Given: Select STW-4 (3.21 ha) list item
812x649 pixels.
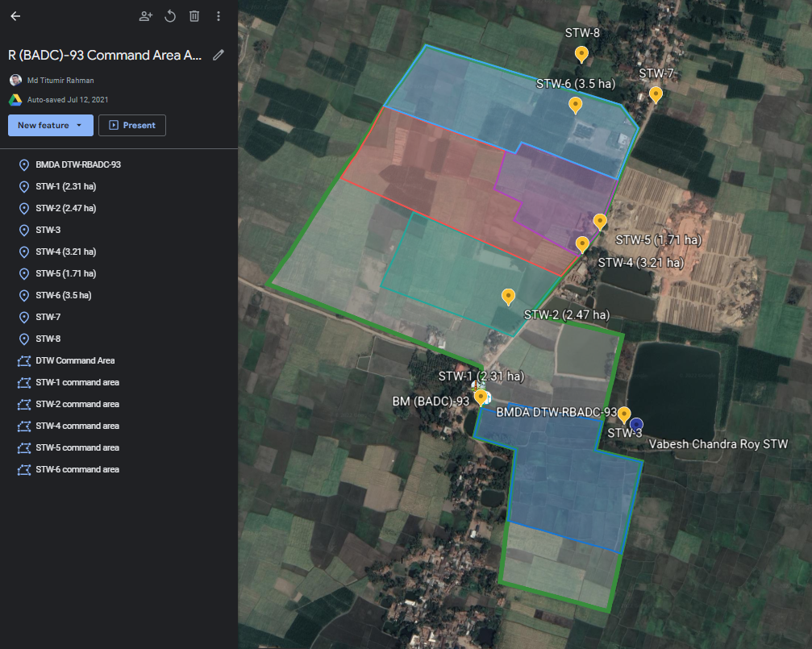Looking at the screenshot, I should (65, 252).
